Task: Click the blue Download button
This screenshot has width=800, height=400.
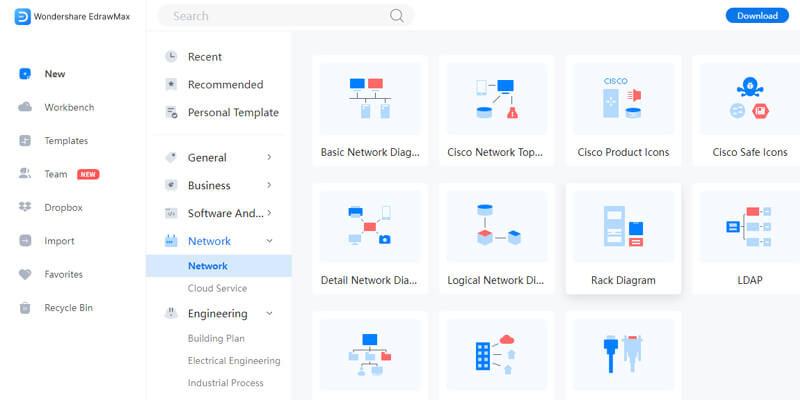Action: (x=757, y=16)
